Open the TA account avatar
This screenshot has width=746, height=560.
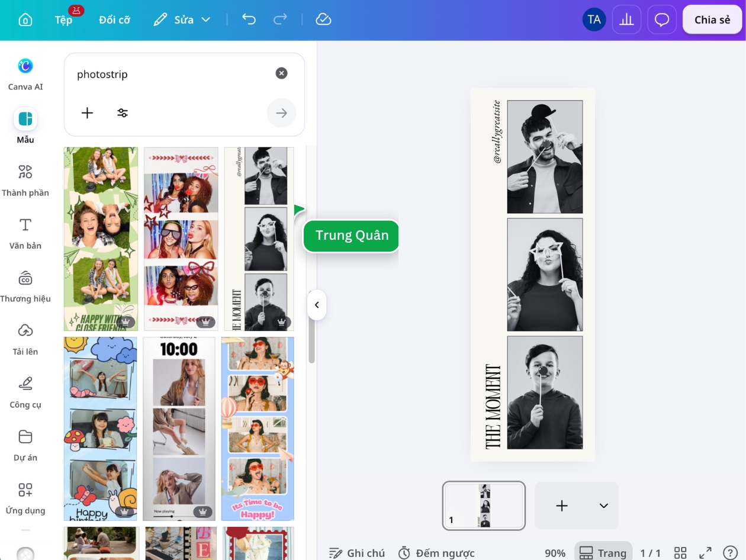[x=594, y=20]
